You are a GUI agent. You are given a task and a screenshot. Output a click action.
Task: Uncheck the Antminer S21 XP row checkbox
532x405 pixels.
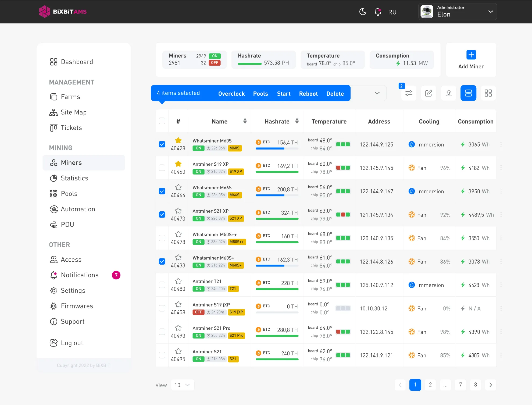162,215
